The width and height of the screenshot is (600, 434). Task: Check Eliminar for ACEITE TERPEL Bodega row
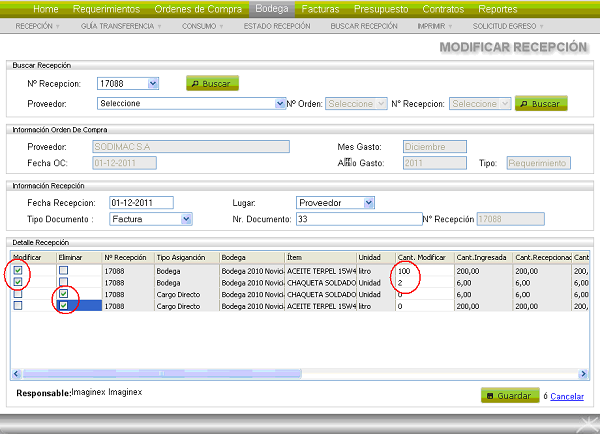64,271
